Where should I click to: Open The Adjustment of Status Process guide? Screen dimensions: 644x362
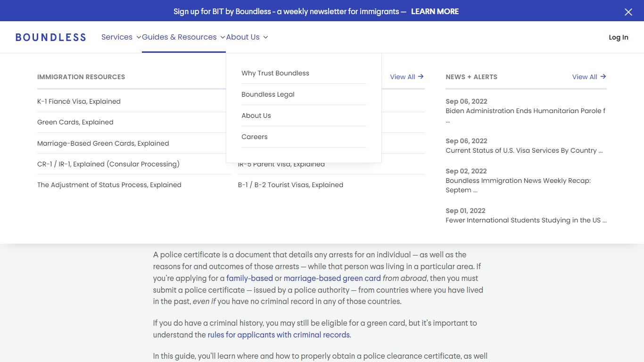109,185
